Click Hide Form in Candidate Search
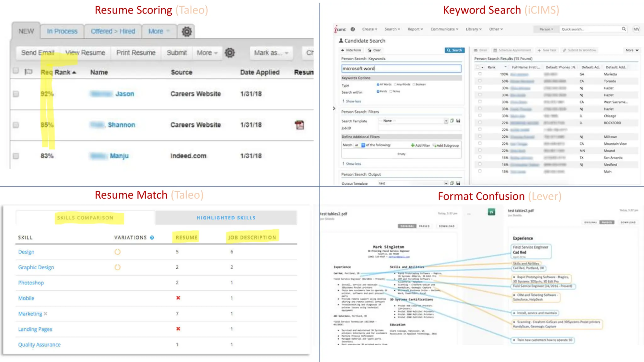 click(x=351, y=50)
